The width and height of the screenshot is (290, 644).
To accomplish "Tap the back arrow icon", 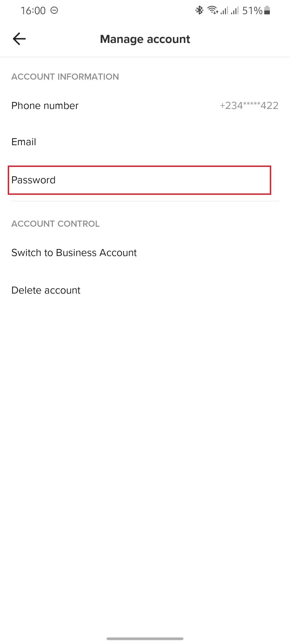I will [19, 39].
